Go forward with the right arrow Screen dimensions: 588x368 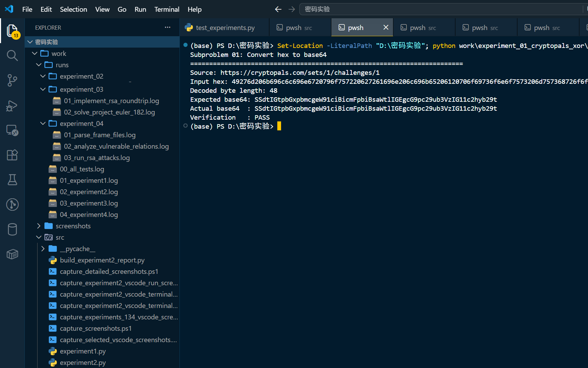tap(292, 9)
